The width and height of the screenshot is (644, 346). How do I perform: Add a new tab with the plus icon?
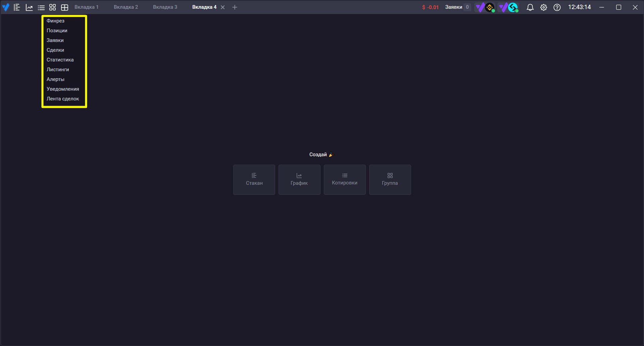click(x=235, y=7)
